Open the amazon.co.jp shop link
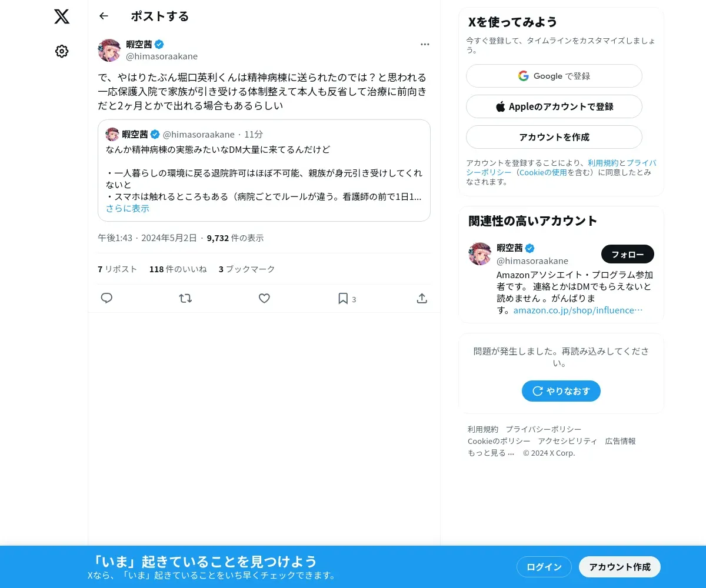Screen dimensions: 706x588 tap(578, 310)
